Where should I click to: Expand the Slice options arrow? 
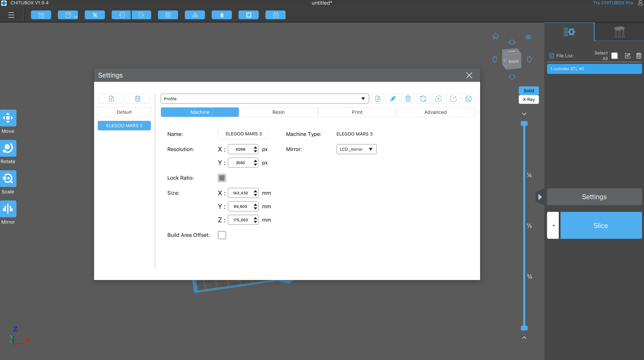[x=553, y=225]
